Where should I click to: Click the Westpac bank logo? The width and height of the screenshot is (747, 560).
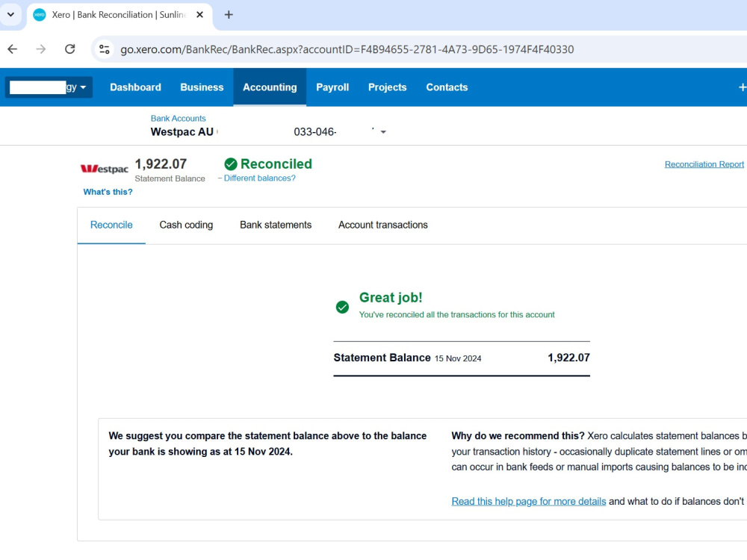pos(105,169)
